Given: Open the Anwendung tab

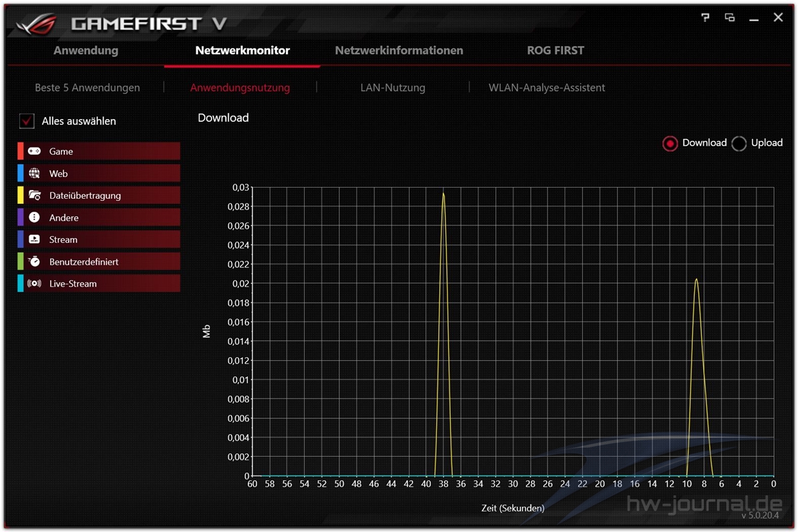Looking at the screenshot, I should pos(86,51).
